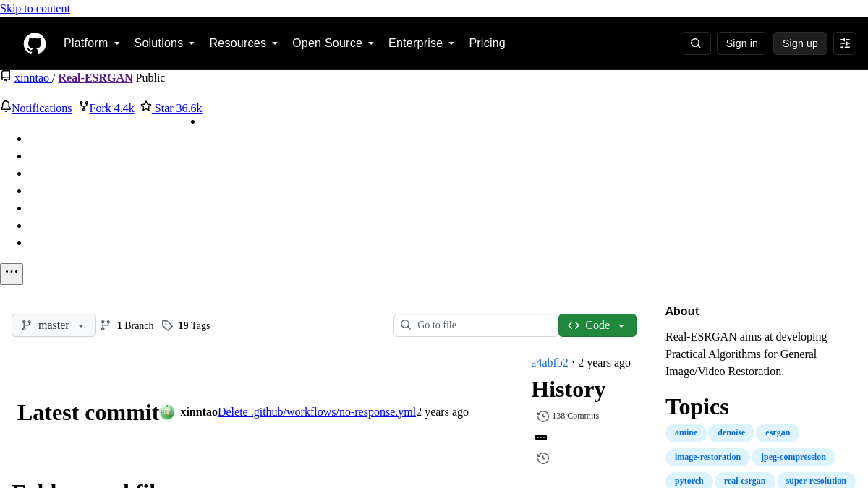Click Star 36.6k link
The image size is (868, 488).
pyautogui.click(x=178, y=108)
